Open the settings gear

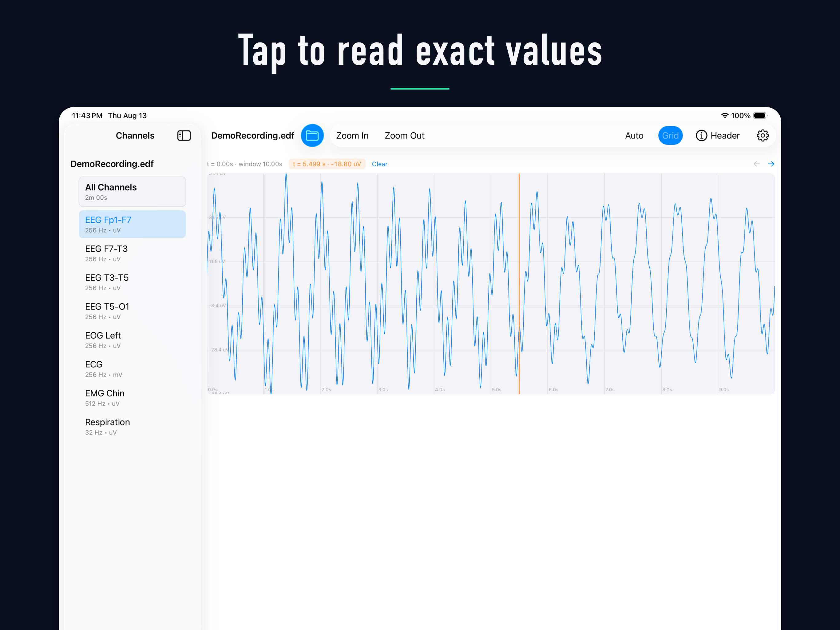coord(763,136)
